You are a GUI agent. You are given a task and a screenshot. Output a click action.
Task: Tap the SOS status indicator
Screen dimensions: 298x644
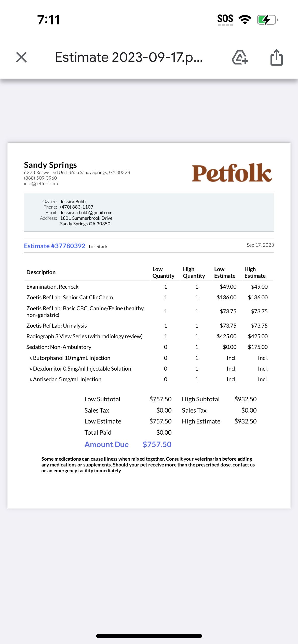pos(225,20)
